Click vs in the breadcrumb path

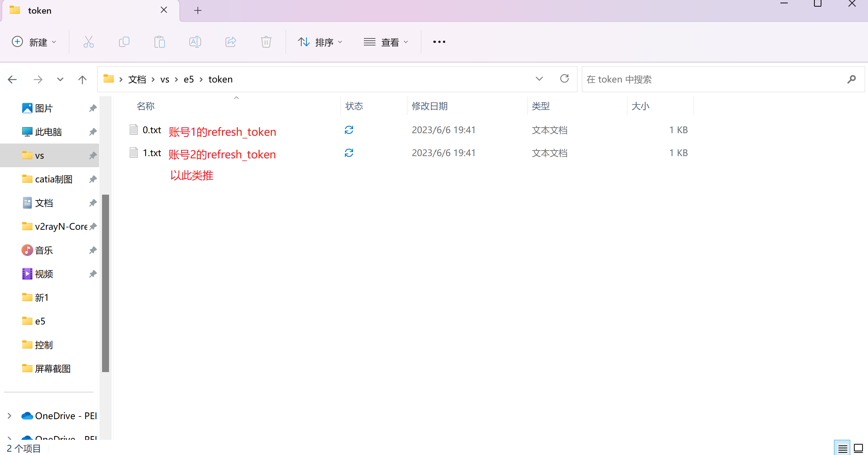(165, 80)
